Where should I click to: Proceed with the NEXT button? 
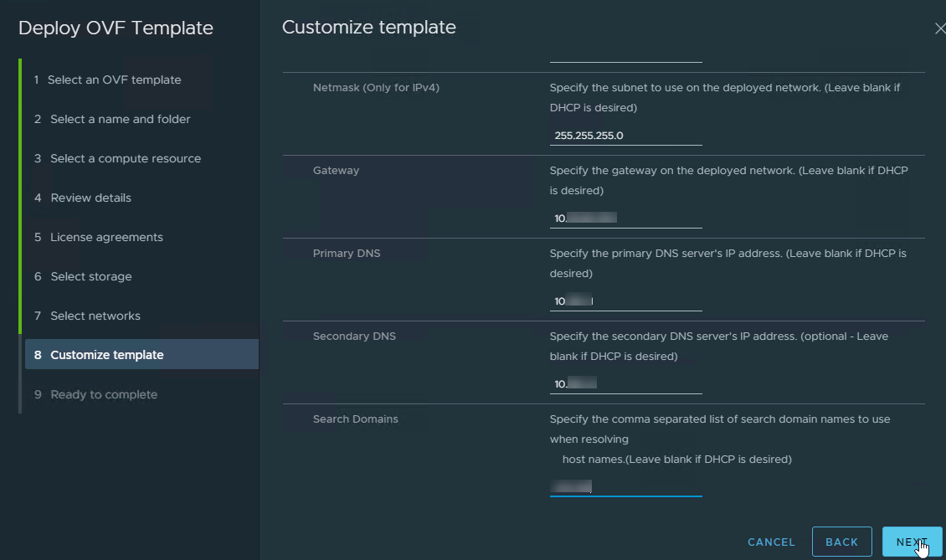click(912, 542)
